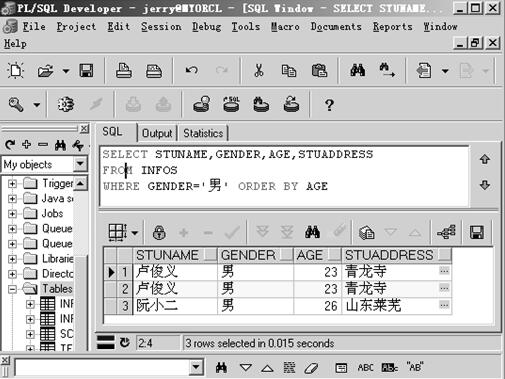The image size is (505, 379).
Task: Click the Cut scissors icon
Action: 259,71
